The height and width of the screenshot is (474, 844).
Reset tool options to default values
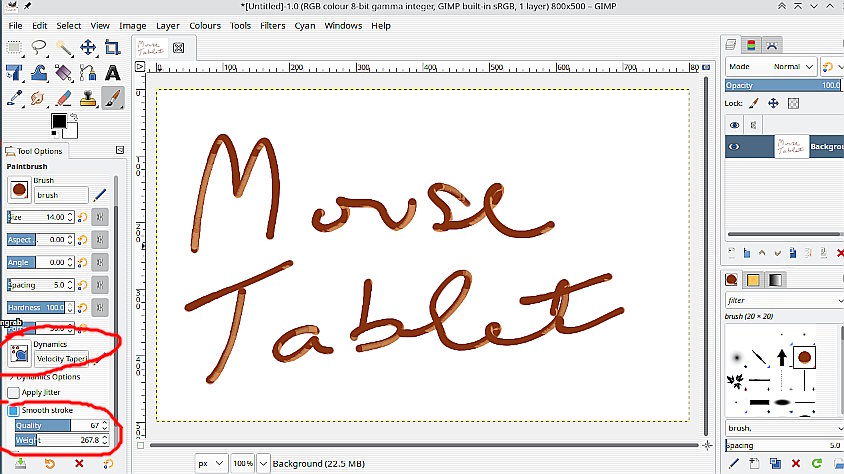click(108, 463)
